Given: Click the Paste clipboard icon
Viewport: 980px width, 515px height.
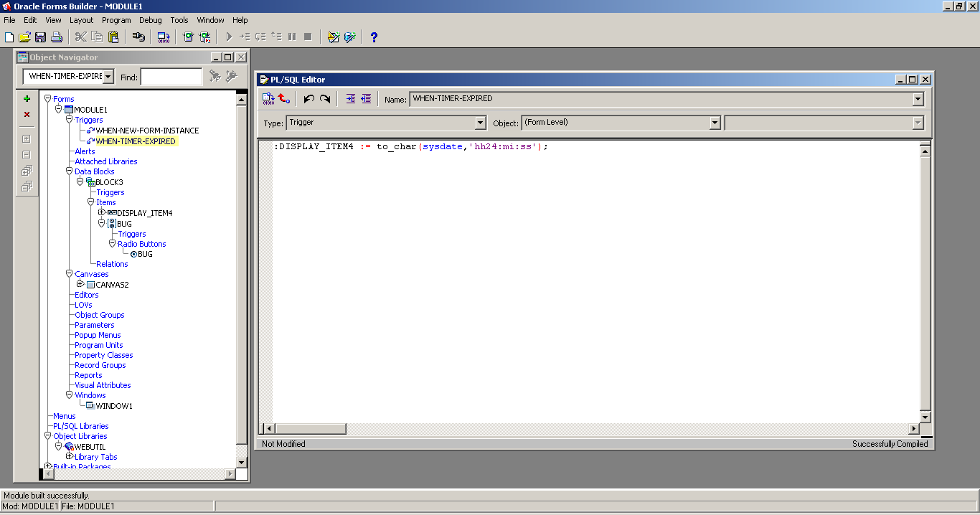Looking at the screenshot, I should [x=113, y=37].
